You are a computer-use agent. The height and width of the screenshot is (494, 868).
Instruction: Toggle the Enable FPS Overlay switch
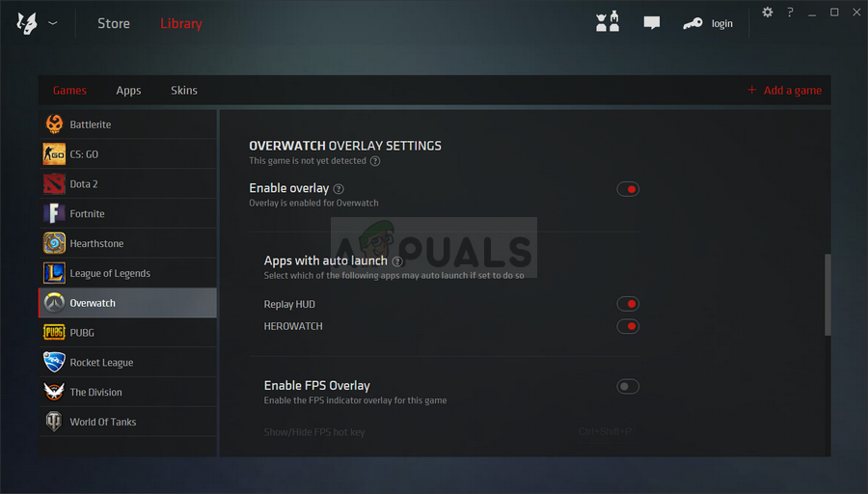click(x=628, y=387)
